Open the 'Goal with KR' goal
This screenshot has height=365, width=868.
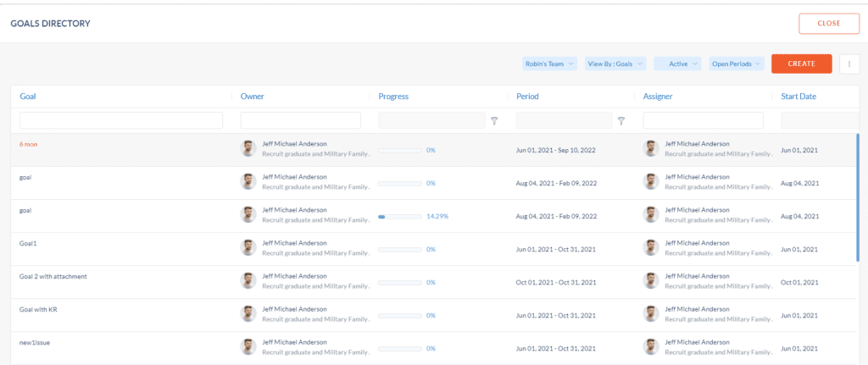(38, 310)
